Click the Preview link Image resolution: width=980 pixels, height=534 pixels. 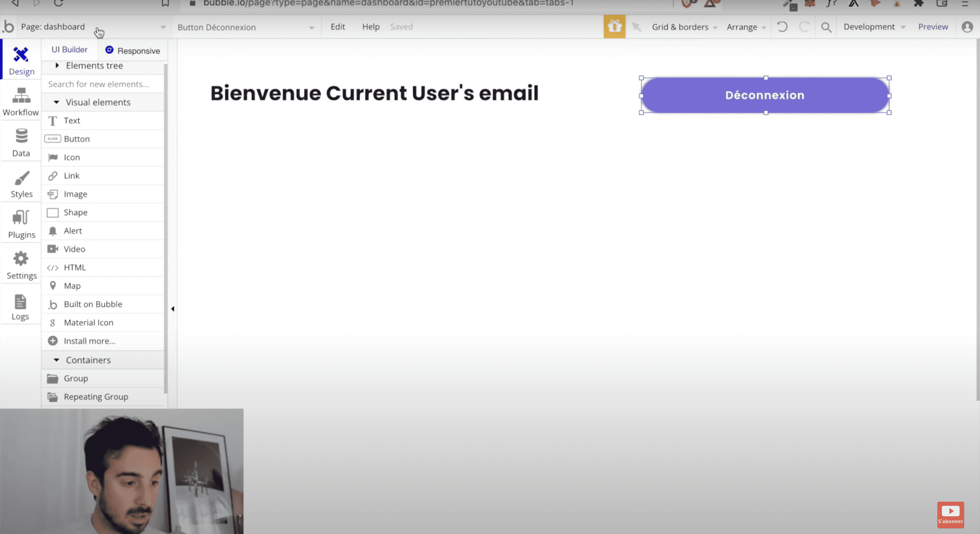933,27
